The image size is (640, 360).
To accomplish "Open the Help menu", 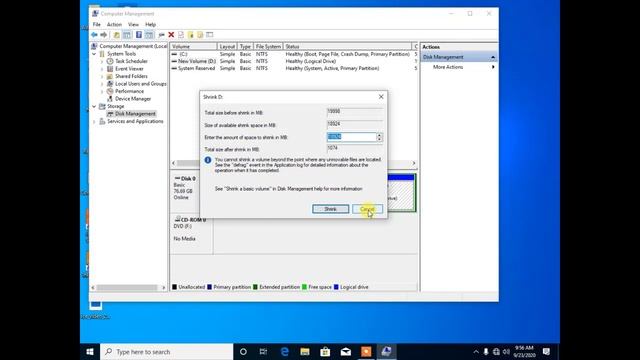I will [151, 24].
